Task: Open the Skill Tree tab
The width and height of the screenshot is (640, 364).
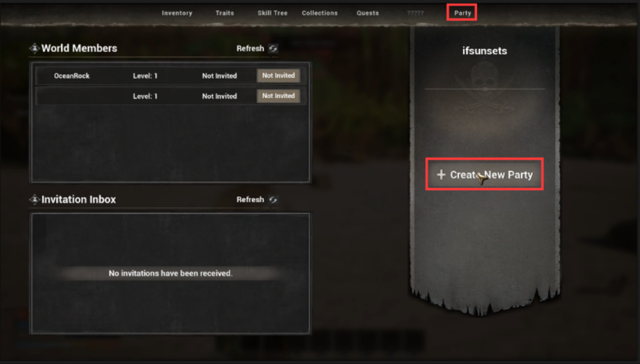Action: pyautogui.click(x=272, y=13)
